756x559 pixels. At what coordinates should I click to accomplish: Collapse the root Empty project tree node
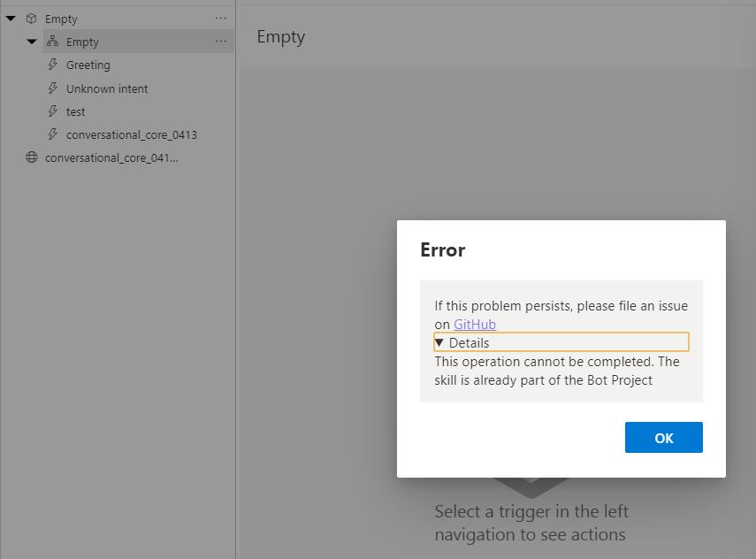point(11,18)
